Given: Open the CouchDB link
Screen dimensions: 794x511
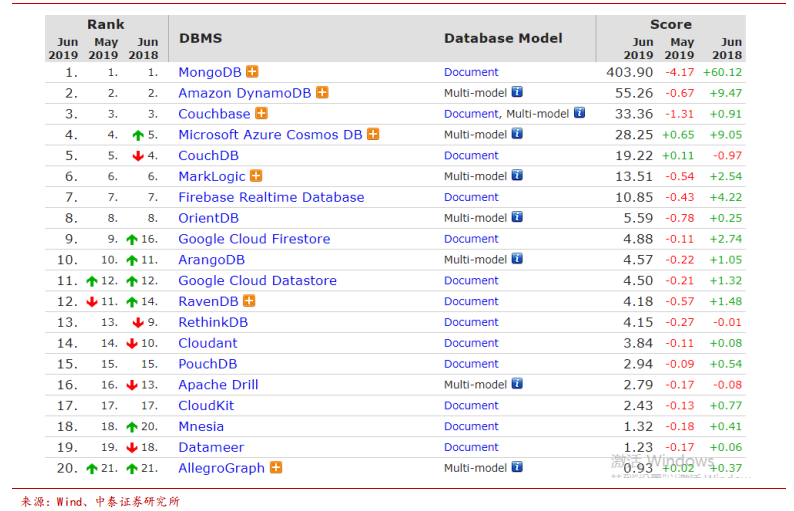Looking at the screenshot, I should tap(208, 155).
